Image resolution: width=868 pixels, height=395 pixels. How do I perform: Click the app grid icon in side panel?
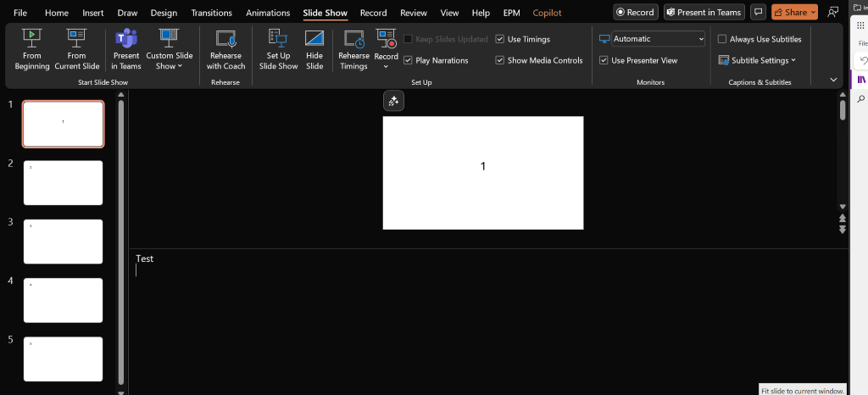pos(860,25)
